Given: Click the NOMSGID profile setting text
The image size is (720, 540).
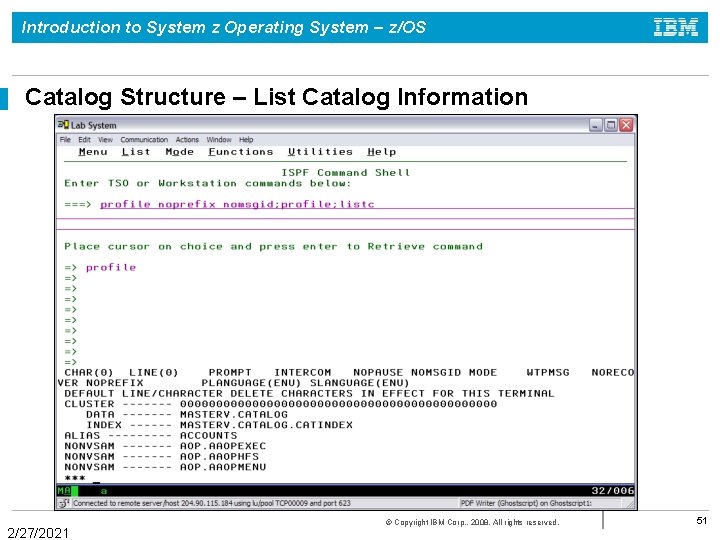Looking at the screenshot, I should (436, 372).
